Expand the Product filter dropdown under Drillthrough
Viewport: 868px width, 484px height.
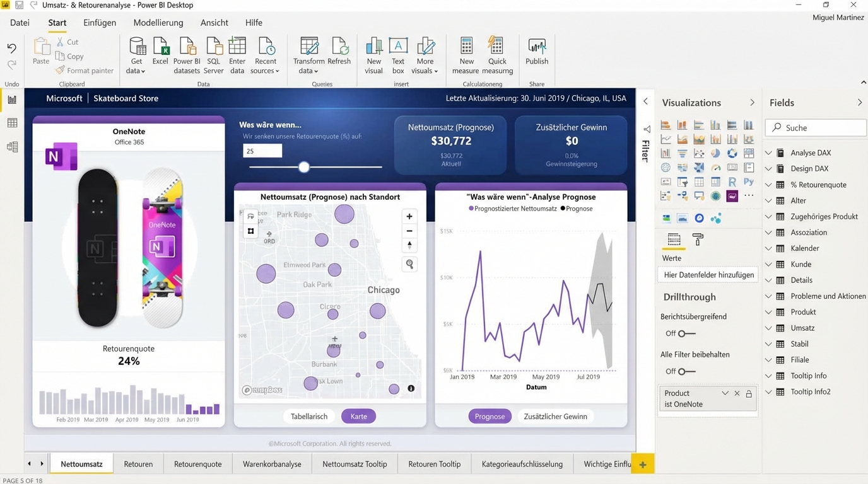(x=725, y=393)
